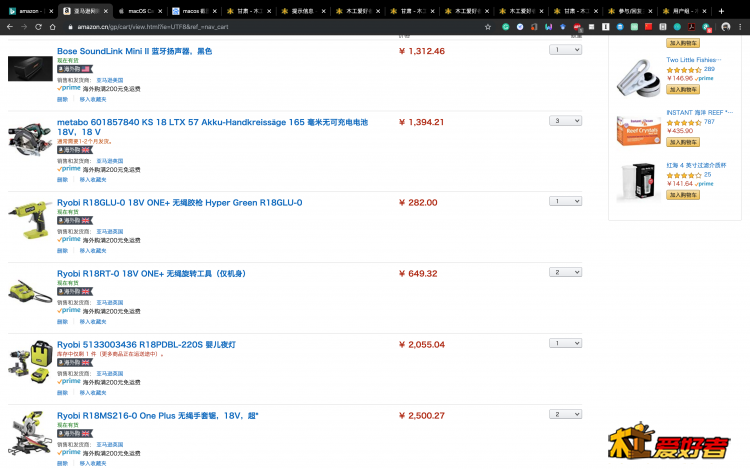Open the Two Little Fishies recommendation link
Screen dimensions: 750x469
click(694, 60)
